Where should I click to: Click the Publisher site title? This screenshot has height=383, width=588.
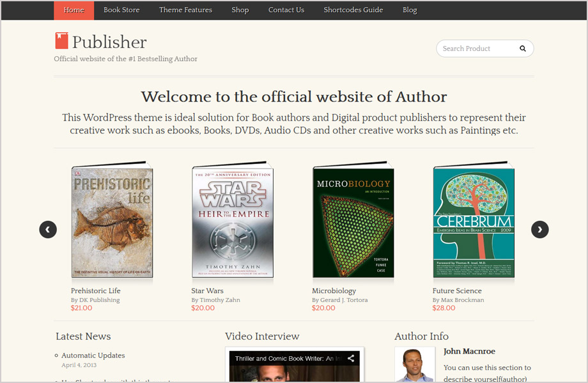[109, 41]
